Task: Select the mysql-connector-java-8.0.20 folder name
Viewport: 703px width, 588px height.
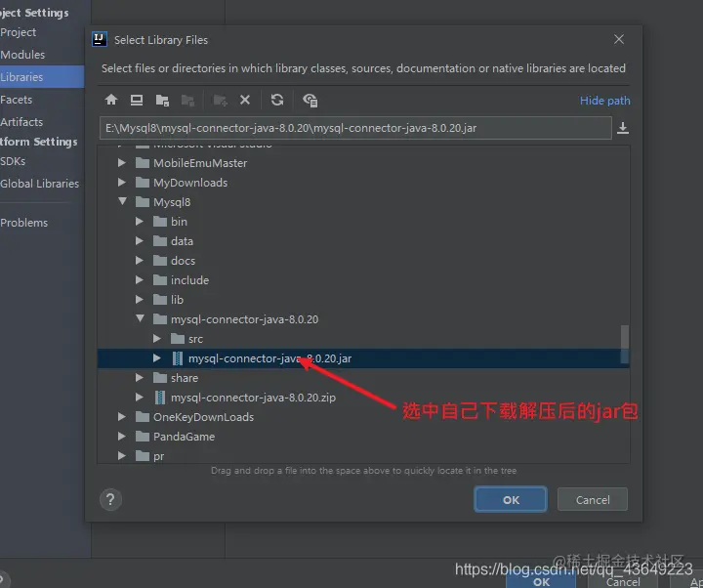Action: click(244, 319)
